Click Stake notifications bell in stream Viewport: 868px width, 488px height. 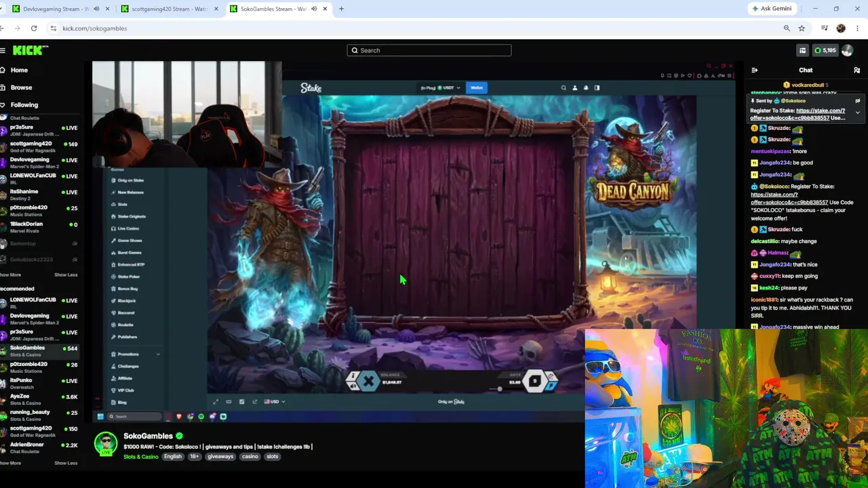pyautogui.click(x=586, y=87)
